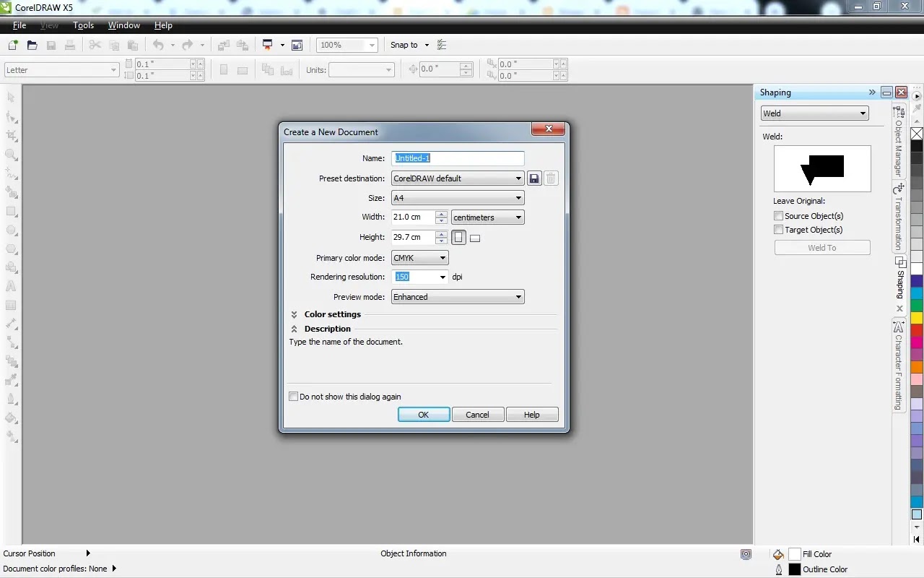Select the Shape tool in toolbox
This screenshot has height=578, width=924.
point(11,117)
